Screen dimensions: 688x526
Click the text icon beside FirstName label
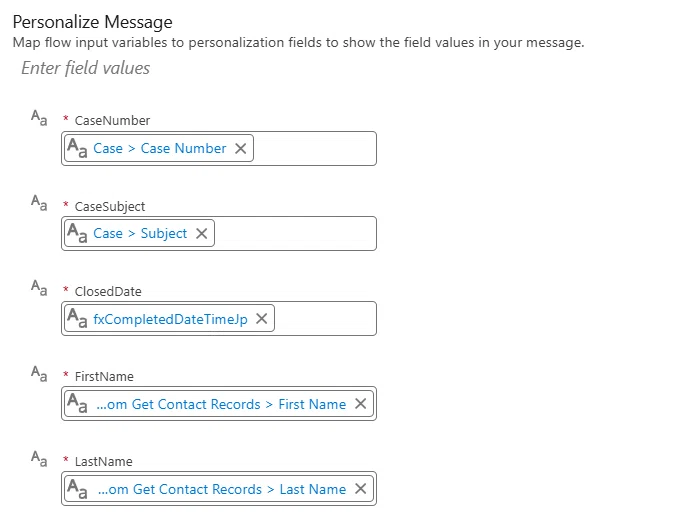click(39, 373)
